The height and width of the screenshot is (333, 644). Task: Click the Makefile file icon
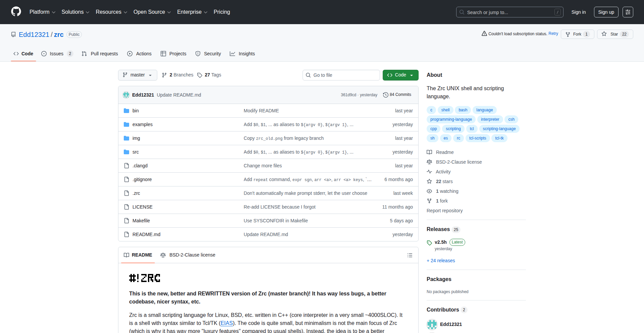(x=126, y=221)
